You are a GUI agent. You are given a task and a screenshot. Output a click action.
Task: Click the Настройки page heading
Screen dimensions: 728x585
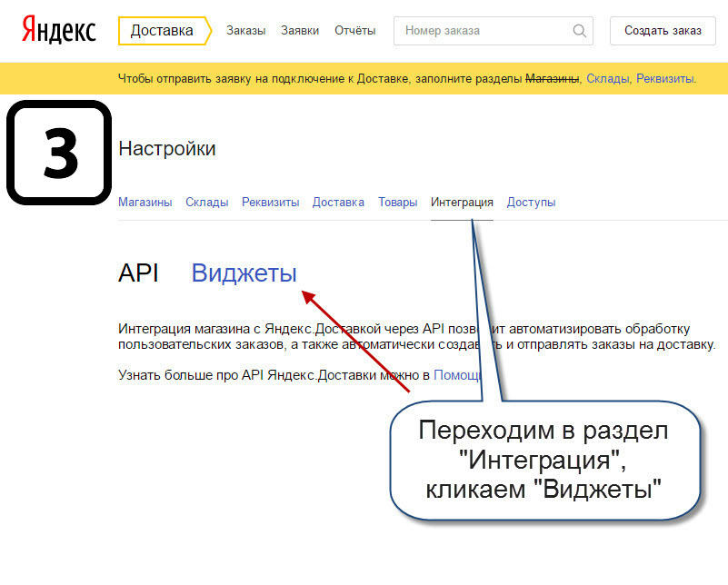tap(166, 149)
